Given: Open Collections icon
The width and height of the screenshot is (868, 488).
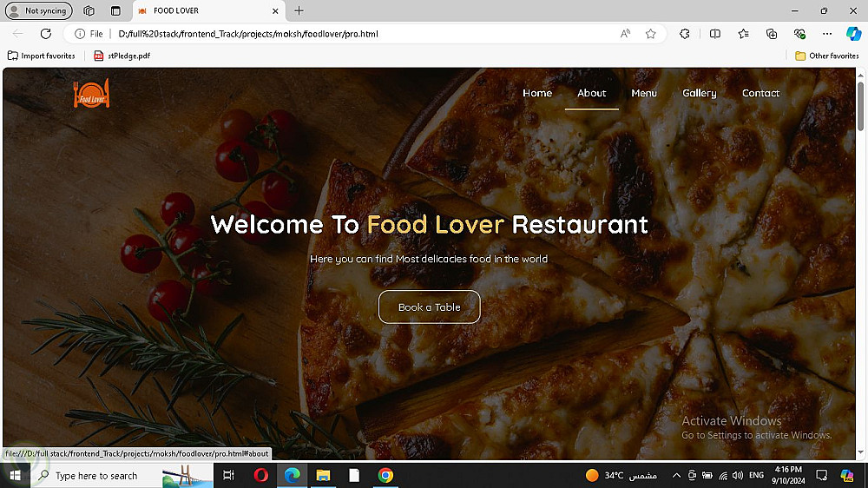Looking at the screenshot, I should [x=771, y=34].
